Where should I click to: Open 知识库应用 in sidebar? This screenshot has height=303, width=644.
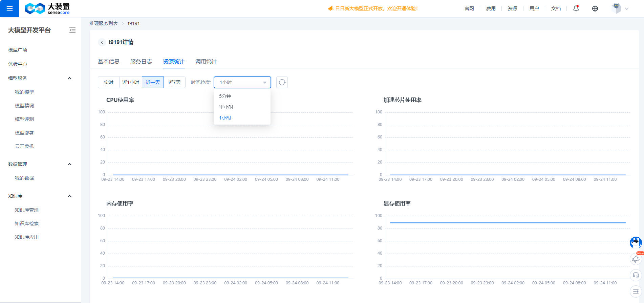click(x=27, y=237)
